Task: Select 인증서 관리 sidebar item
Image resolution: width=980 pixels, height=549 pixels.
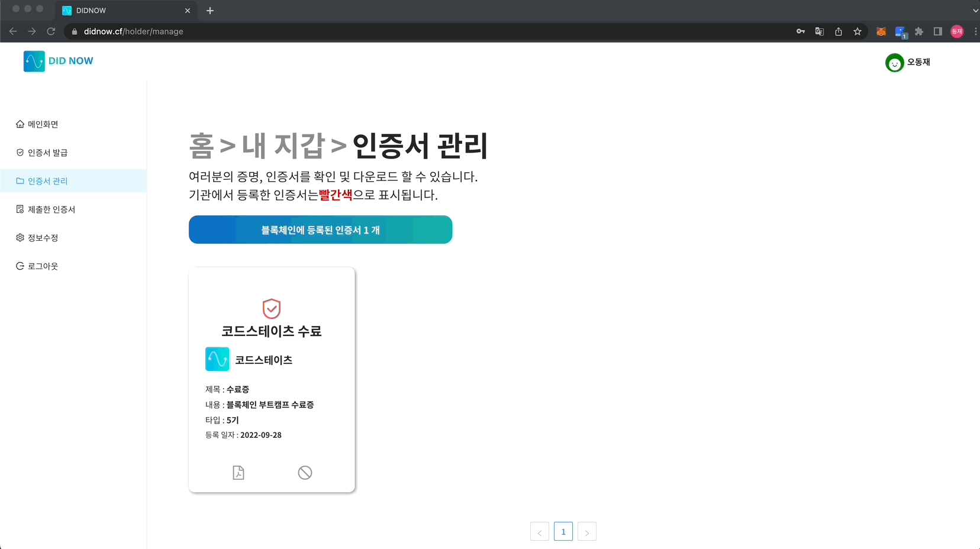Action: [73, 181]
